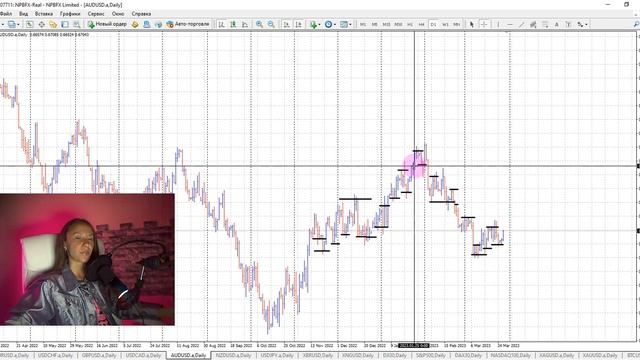
Task: Open the indicators dropdown arrow
Action: tap(319, 24)
